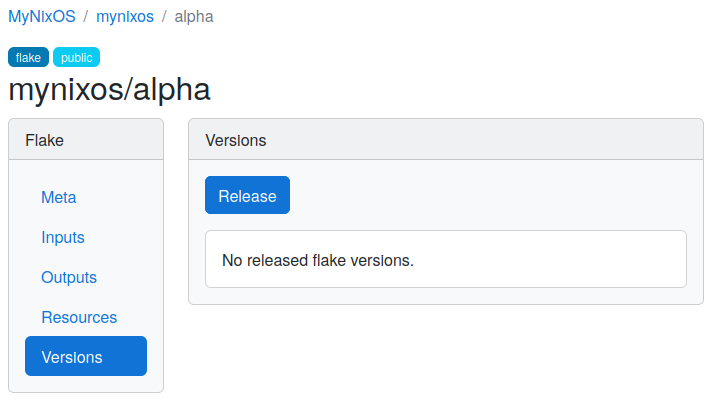Select the Outputs sidebar item
The width and height of the screenshot is (714, 404).
click(x=69, y=277)
